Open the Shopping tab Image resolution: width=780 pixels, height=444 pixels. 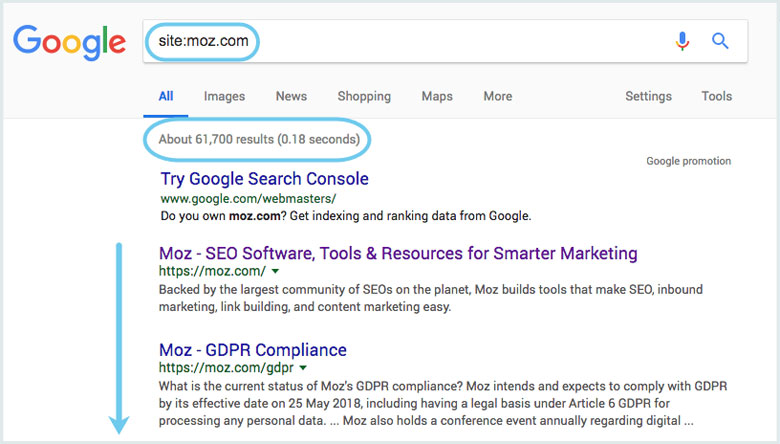pos(364,96)
